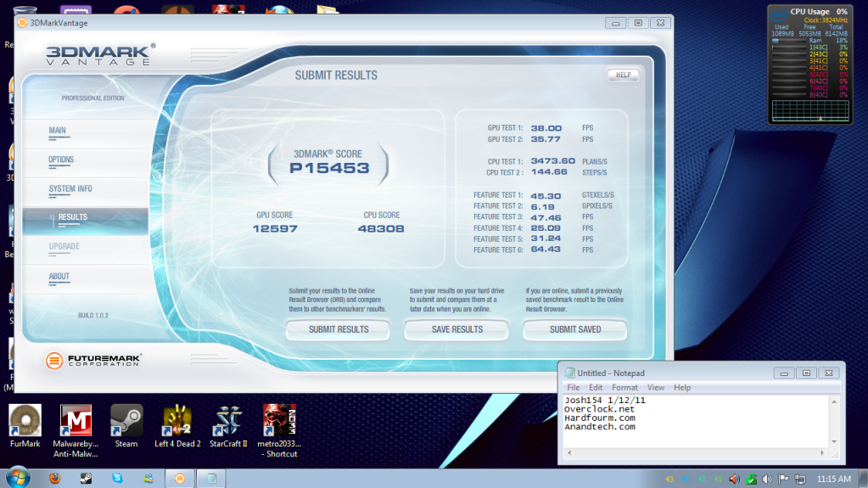Screen dimensions: 868x488
Task: Open Firefox desktop icon at top
Action: (279, 10)
